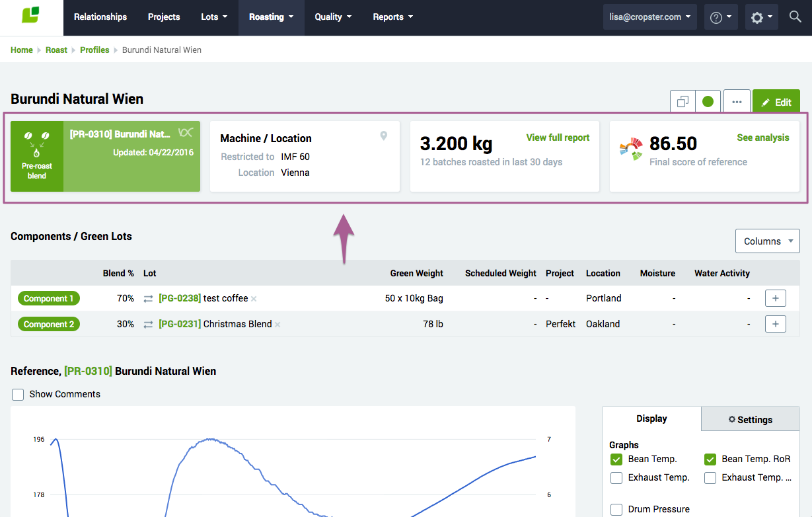Expand the Reports menu
The width and height of the screenshot is (812, 517).
[x=393, y=17]
